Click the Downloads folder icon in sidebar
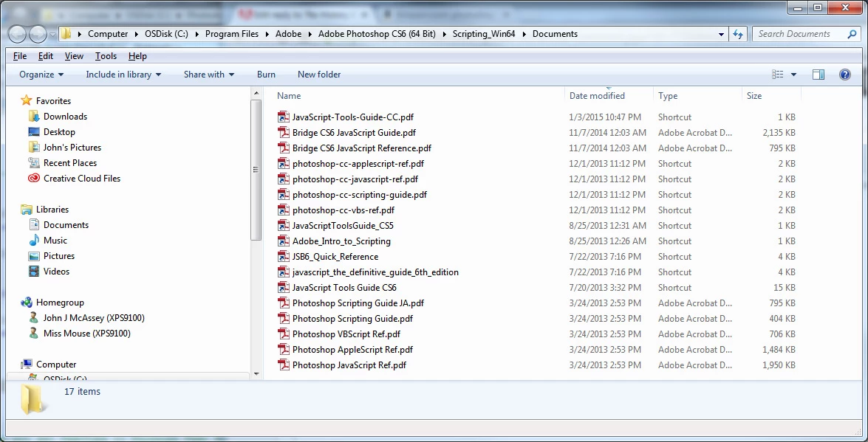 point(34,116)
